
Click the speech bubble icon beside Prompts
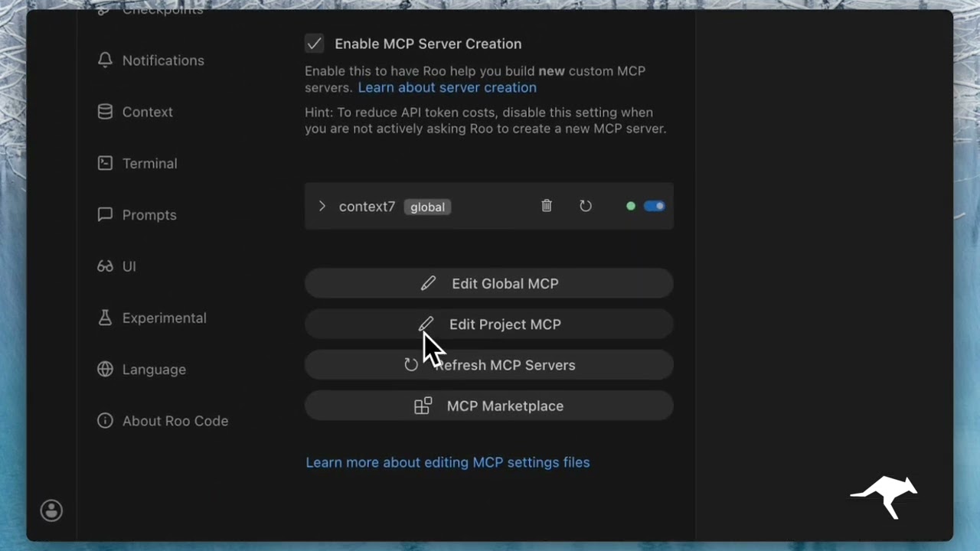[106, 215]
